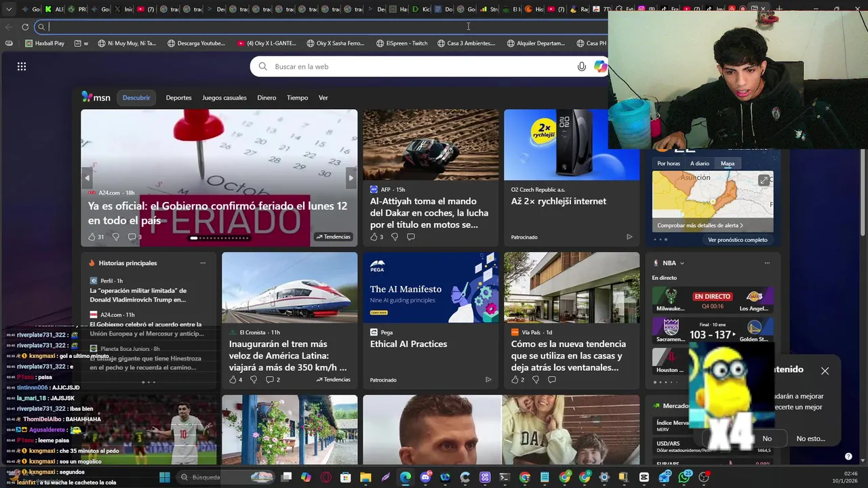Viewport: 868px width, 488px height.
Task: Open Discord from the taskbar
Action: (425, 477)
